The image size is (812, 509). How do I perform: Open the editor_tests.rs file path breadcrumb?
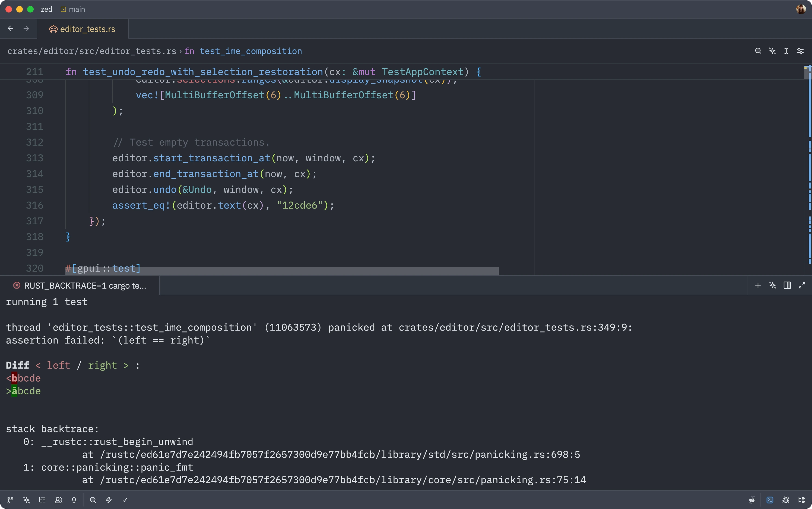point(93,51)
